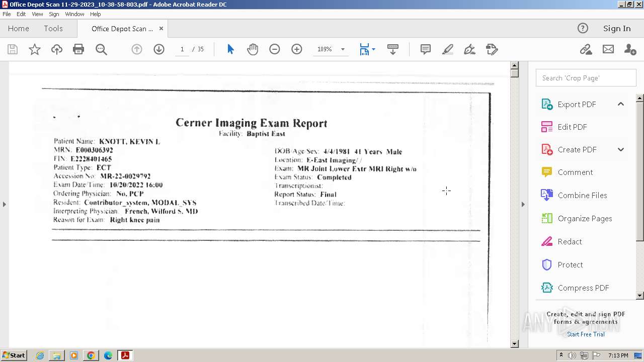This screenshot has height=362, width=644.
Task: Collapse the right tools pane
Action: (523, 204)
